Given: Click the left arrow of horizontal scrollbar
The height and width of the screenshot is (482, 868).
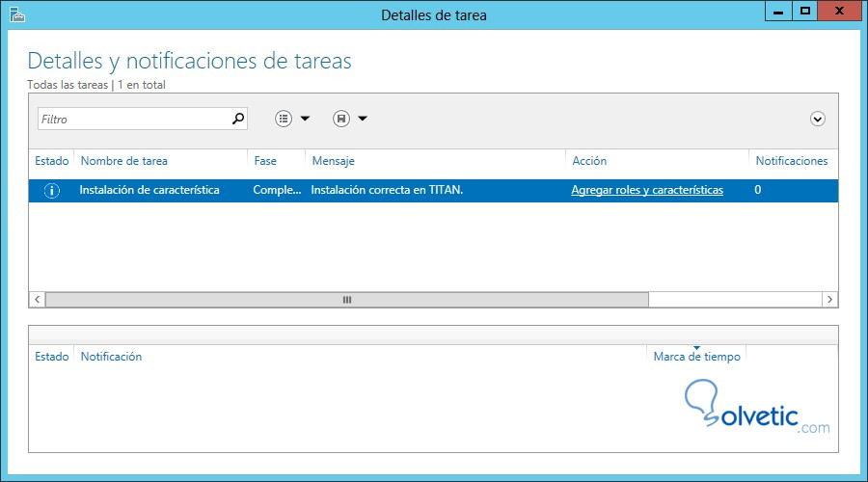Looking at the screenshot, I should tap(37, 300).
